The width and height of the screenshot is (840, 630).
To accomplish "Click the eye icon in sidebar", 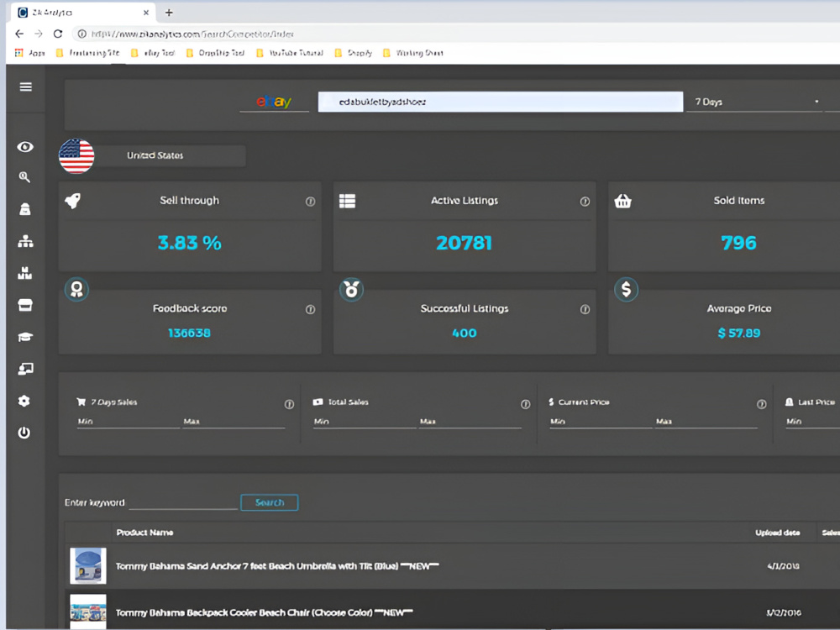I will pyautogui.click(x=25, y=147).
